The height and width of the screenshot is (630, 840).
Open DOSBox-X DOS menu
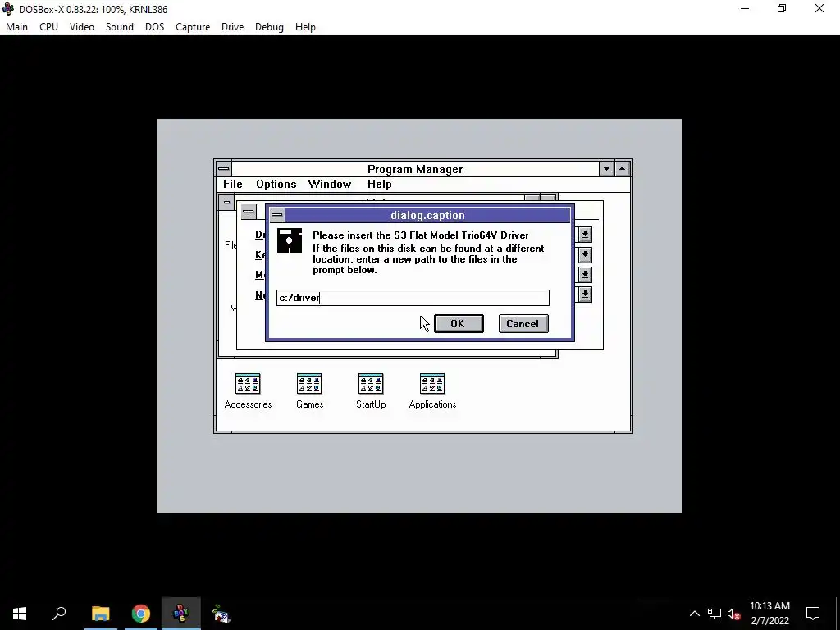(155, 27)
